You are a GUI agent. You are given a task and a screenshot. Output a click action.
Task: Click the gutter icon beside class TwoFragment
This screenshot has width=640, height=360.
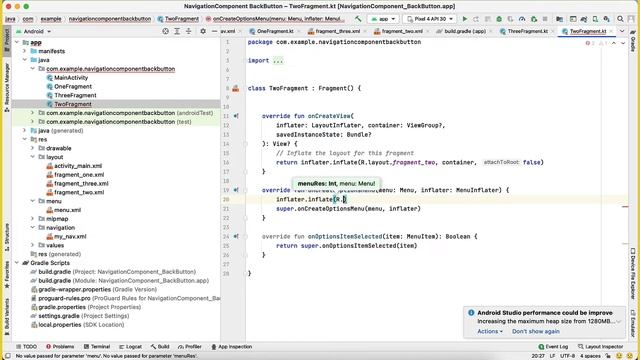(x=236, y=88)
